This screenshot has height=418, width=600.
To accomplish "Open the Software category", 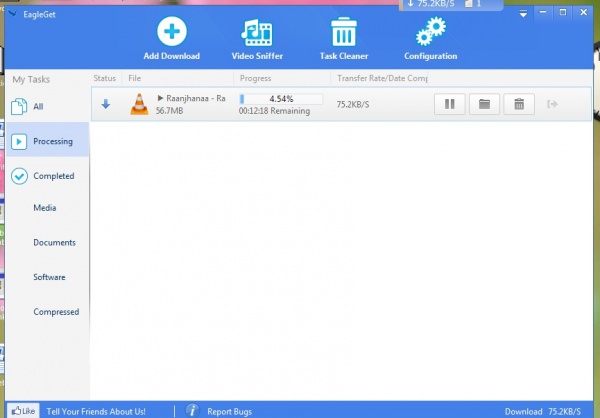I will 49,277.
